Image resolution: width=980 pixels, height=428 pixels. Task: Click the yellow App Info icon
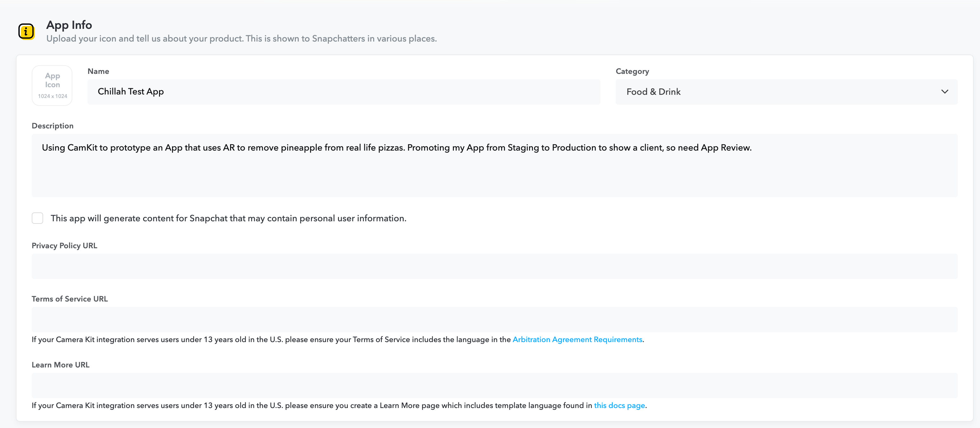26,31
